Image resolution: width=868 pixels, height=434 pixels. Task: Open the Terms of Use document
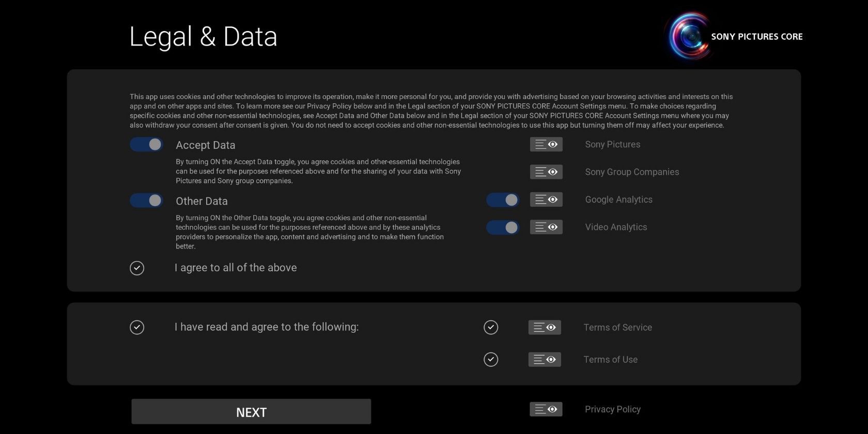[545, 360]
